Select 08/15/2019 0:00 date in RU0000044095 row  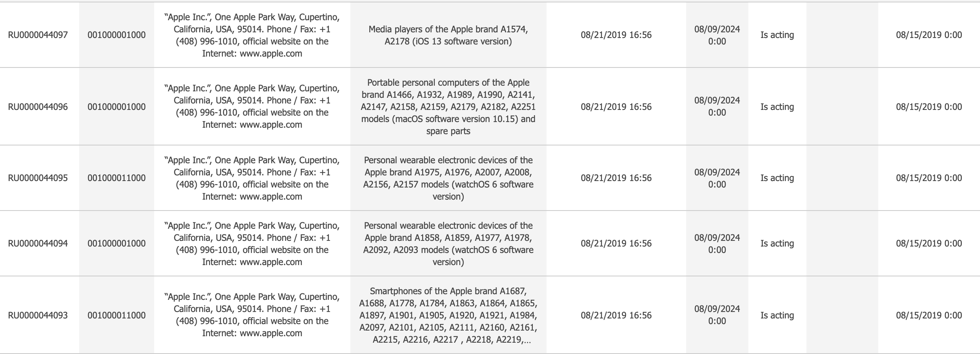(929, 178)
